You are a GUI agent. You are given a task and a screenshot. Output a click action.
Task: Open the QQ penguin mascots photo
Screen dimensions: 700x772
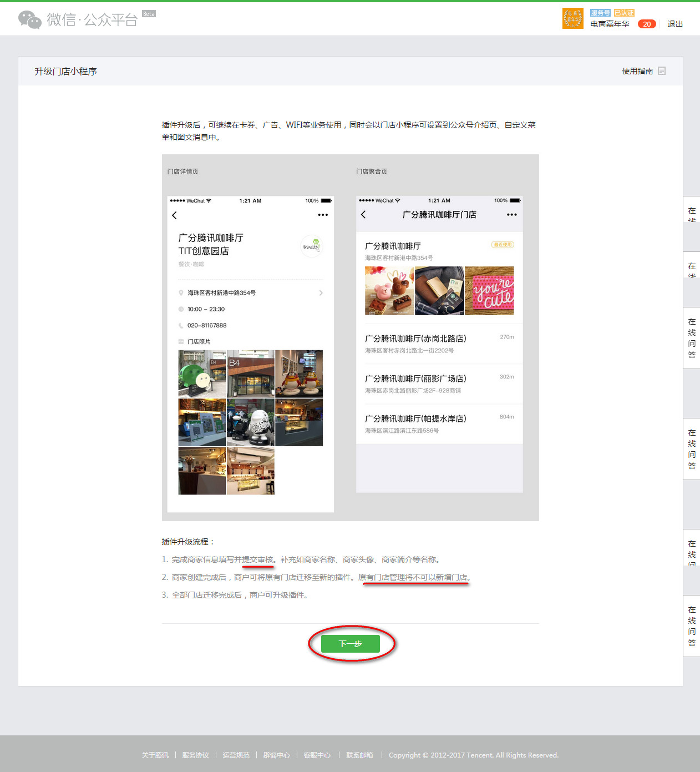point(299,374)
